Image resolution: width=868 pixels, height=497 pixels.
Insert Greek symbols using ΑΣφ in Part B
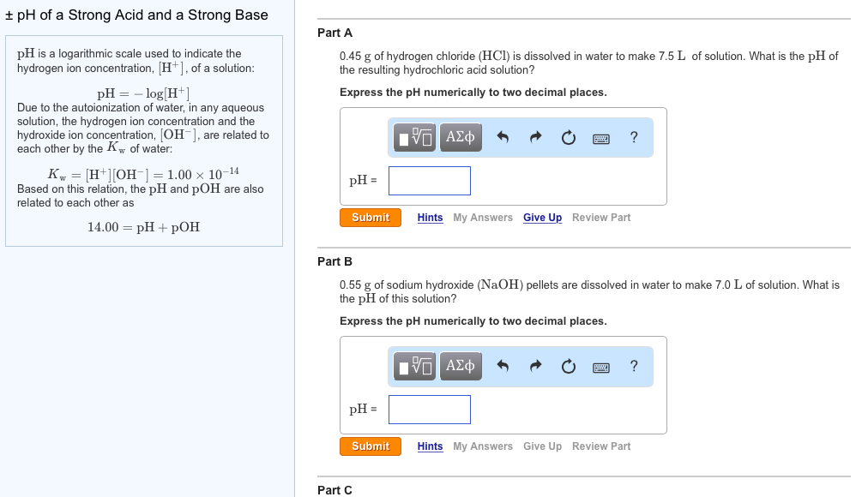pos(460,366)
